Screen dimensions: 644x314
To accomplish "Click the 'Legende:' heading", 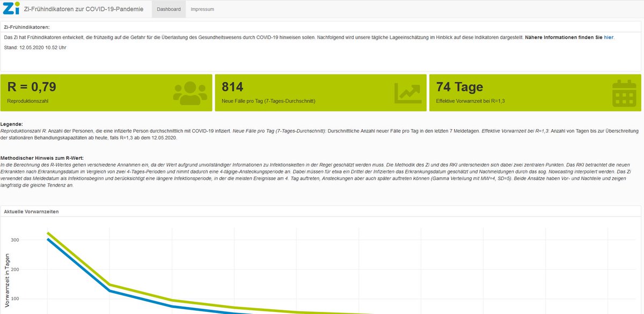I will [12, 124].
